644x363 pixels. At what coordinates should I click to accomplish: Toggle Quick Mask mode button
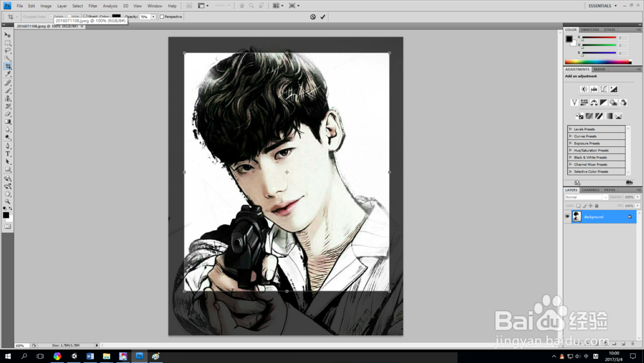point(7,226)
